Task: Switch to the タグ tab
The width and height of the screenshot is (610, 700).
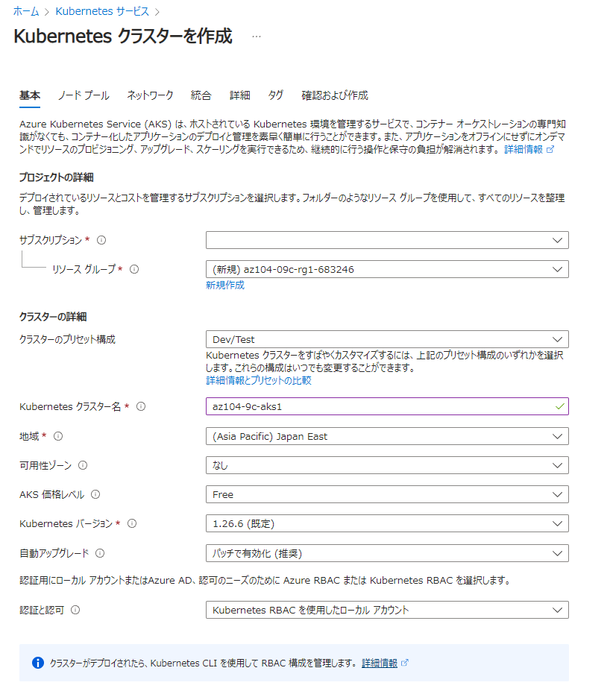Action: click(275, 95)
